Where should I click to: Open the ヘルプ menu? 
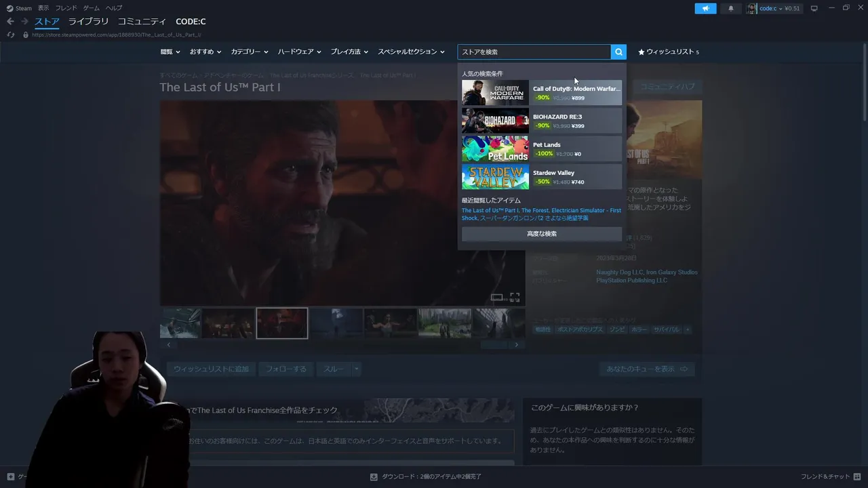(x=114, y=8)
